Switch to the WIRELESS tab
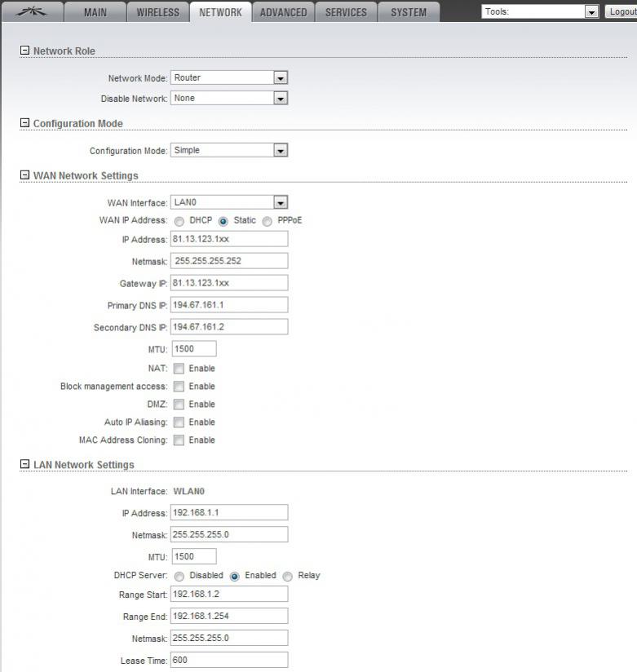Viewport: 637px width, 672px height. (x=157, y=12)
